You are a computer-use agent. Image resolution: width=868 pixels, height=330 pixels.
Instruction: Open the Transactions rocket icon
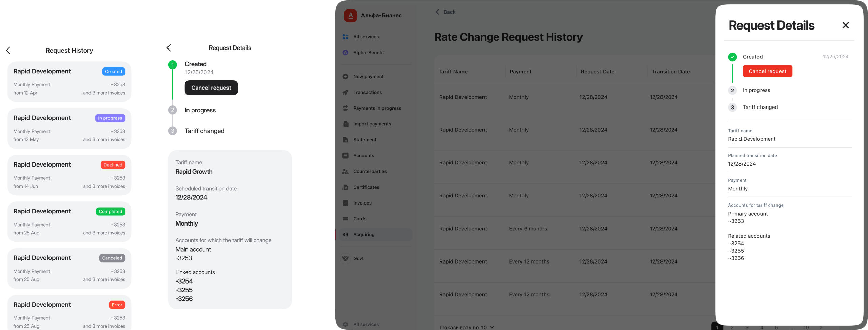[x=345, y=92]
